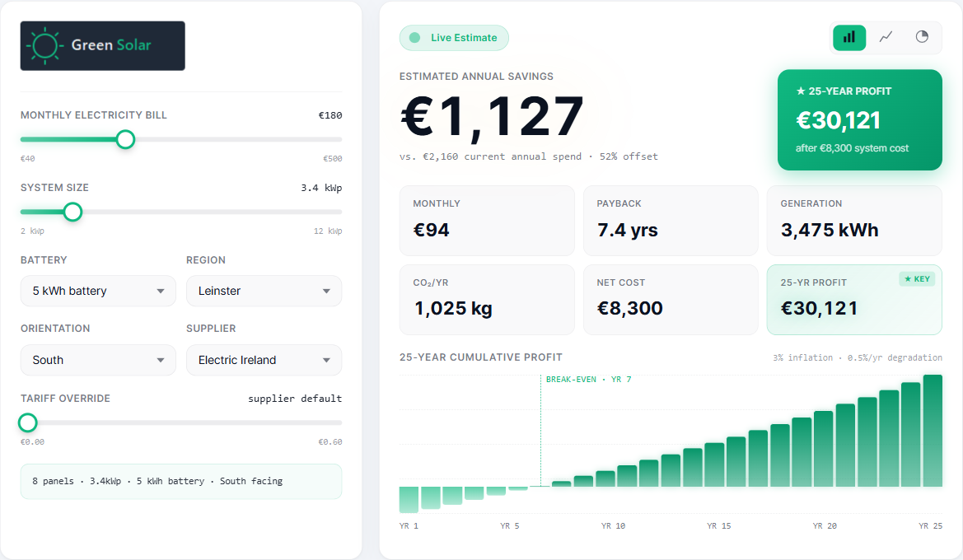Click the System Size slider handle
This screenshot has width=963, height=560.
coord(72,212)
